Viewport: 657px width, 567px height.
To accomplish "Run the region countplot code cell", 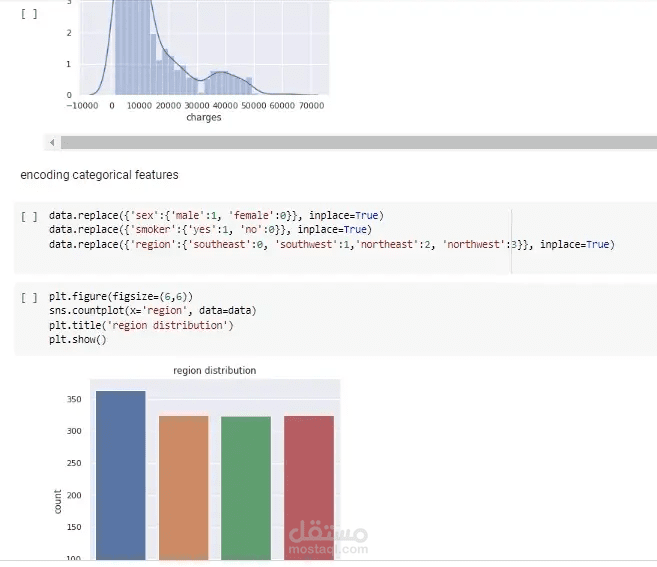I will click(29, 298).
